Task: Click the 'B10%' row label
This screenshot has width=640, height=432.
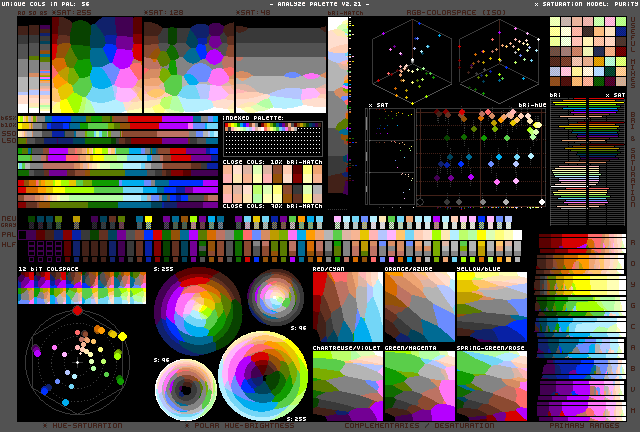Action: coord(9,125)
